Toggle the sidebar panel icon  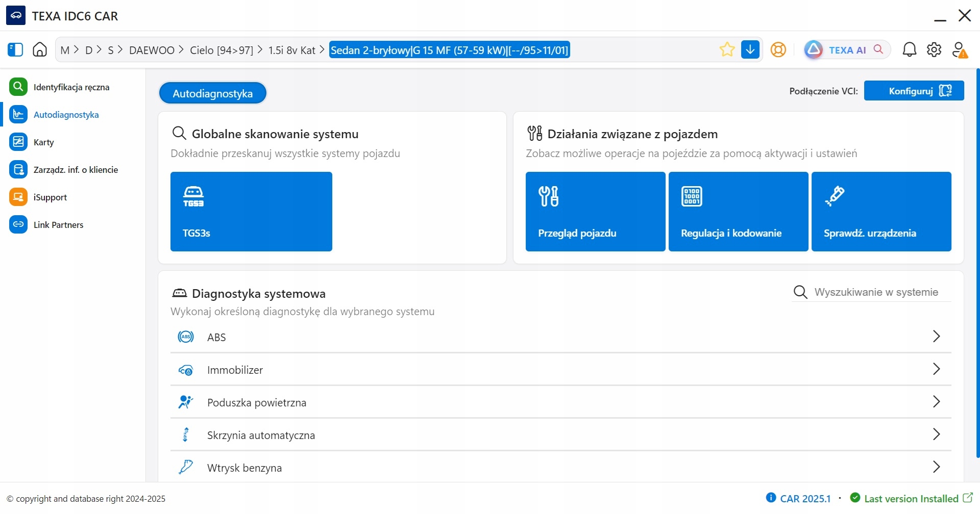coord(15,49)
